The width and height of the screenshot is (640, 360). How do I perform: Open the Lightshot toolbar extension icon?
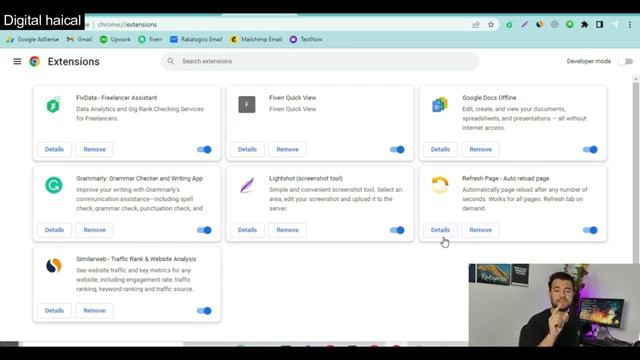pos(524,24)
